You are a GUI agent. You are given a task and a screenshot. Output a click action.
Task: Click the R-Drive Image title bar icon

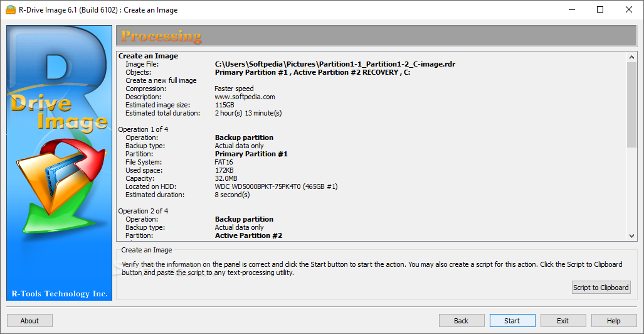(11, 10)
